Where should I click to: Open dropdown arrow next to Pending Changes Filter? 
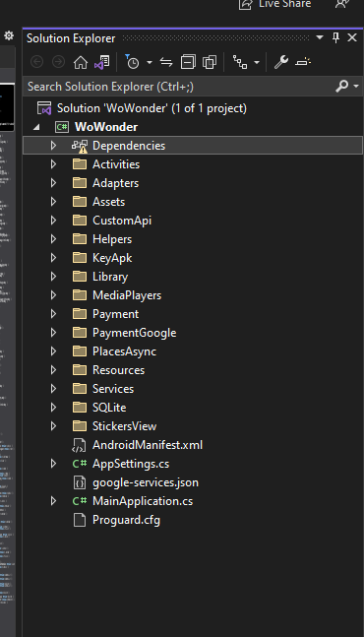[150, 62]
